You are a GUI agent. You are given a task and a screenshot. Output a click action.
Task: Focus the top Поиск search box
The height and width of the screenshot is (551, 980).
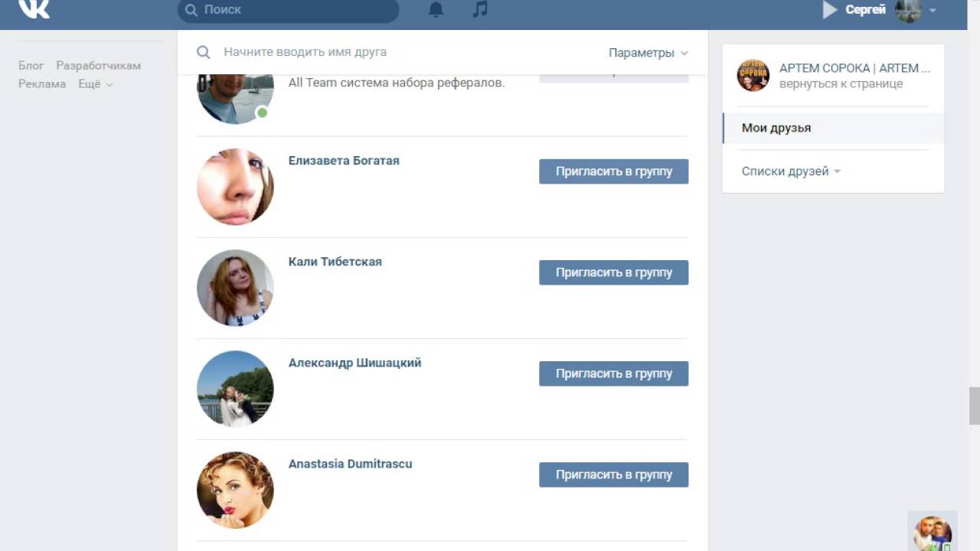288,10
